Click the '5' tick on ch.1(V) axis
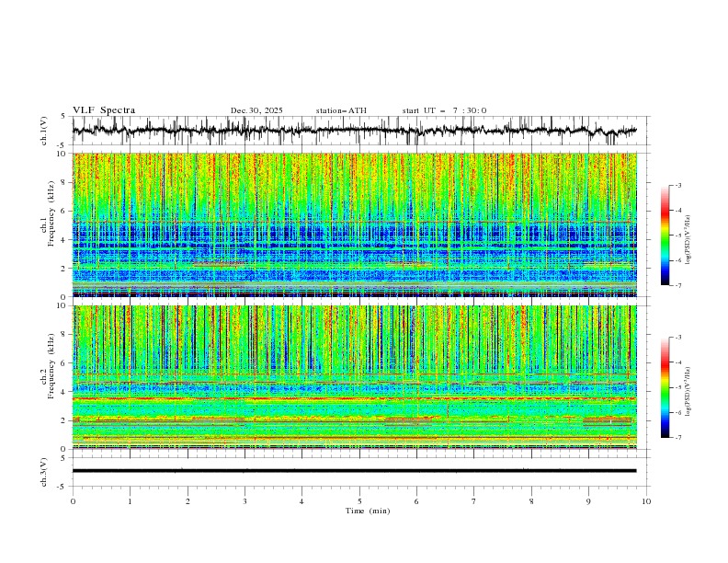This screenshot has height=563, width=728. coord(64,117)
